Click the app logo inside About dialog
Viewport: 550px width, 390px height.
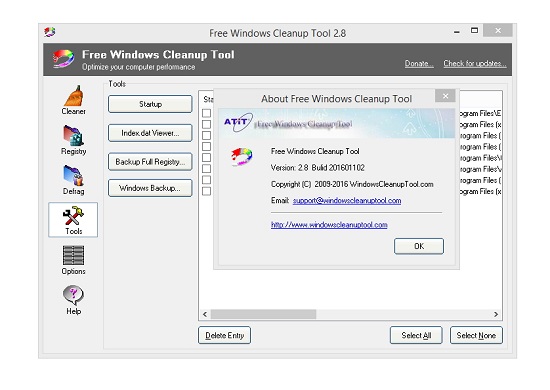[242, 156]
